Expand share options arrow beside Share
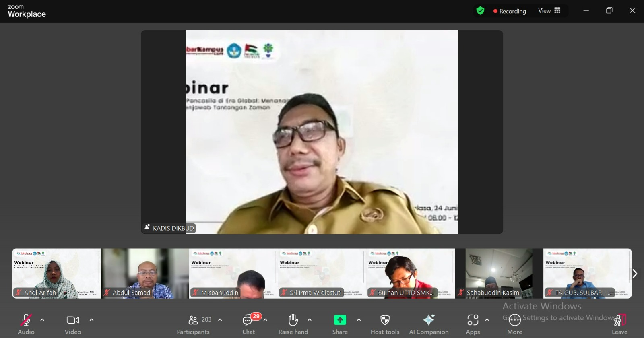The width and height of the screenshot is (644, 338). point(359,320)
